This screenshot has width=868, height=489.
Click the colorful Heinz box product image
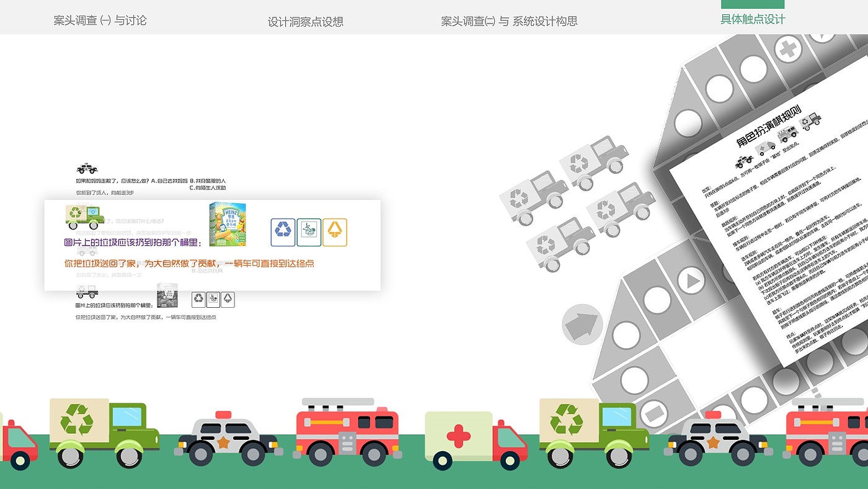click(x=228, y=225)
